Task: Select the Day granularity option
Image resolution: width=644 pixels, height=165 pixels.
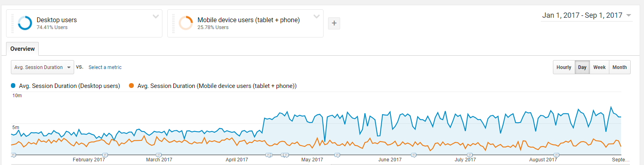Action: [582, 67]
